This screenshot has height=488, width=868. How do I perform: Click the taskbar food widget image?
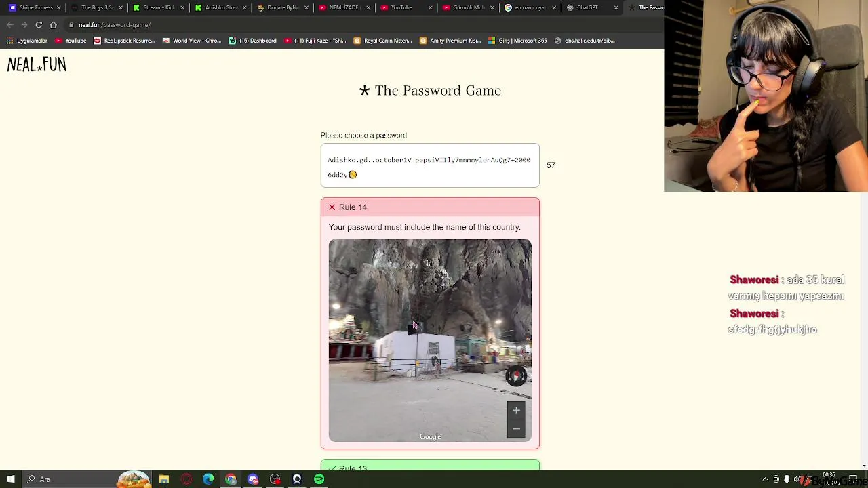[134, 479]
